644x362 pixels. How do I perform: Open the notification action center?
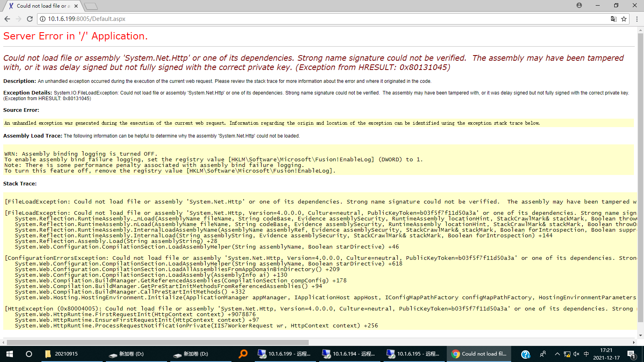[x=631, y=354]
